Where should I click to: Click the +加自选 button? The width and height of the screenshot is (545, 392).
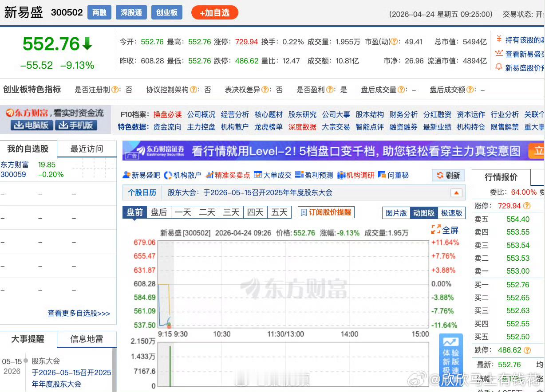pyautogui.click(x=215, y=12)
